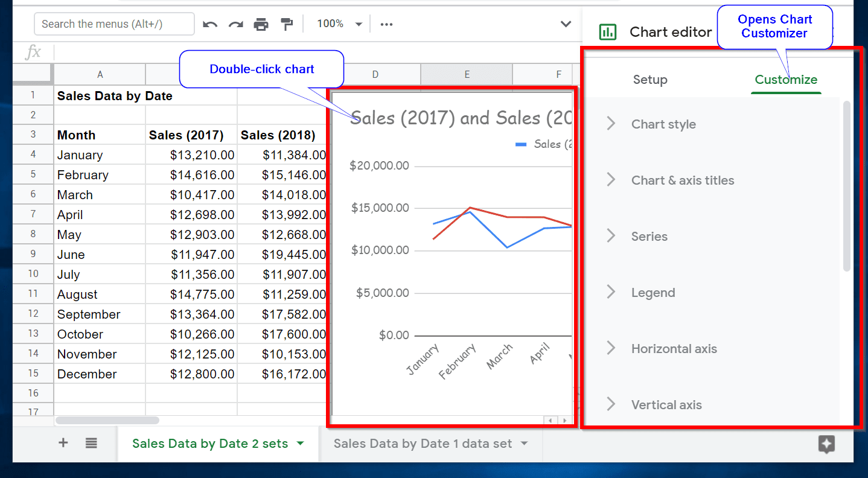Click the Search the menus field

(x=114, y=24)
